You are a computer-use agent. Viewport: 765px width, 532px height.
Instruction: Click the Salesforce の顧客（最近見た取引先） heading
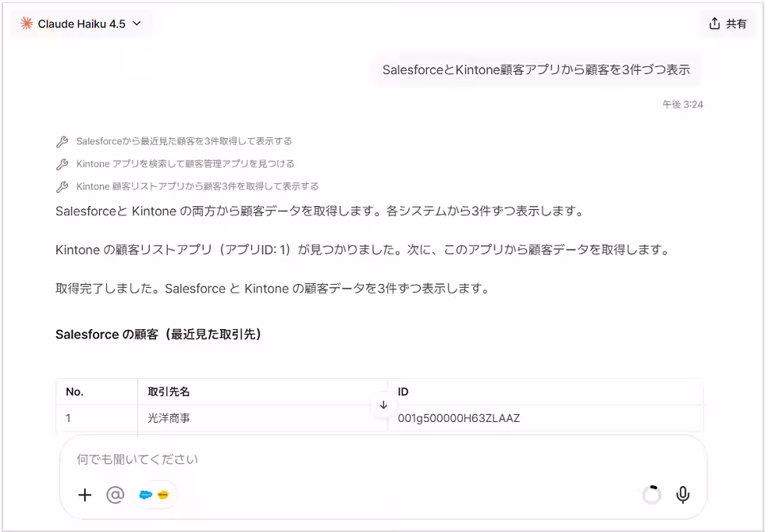(x=158, y=335)
